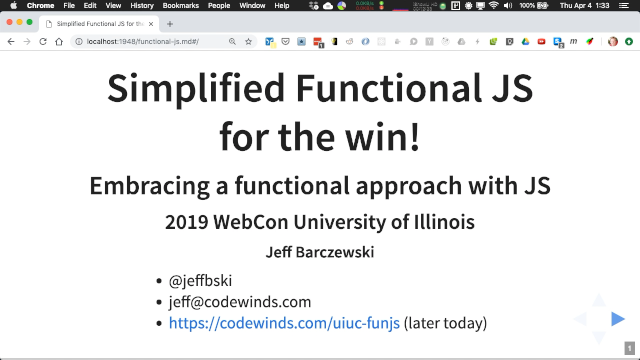The height and width of the screenshot is (360, 640).
Task: Open the Bookmarks menu
Action: pyautogui.click(x=180, y=5)
